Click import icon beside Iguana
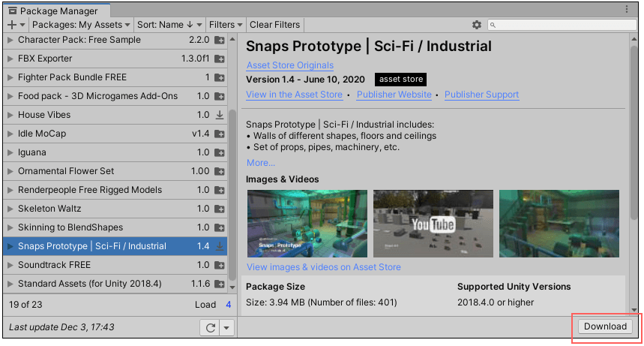This screenshot has height=346, width=644. pos(220,152)
